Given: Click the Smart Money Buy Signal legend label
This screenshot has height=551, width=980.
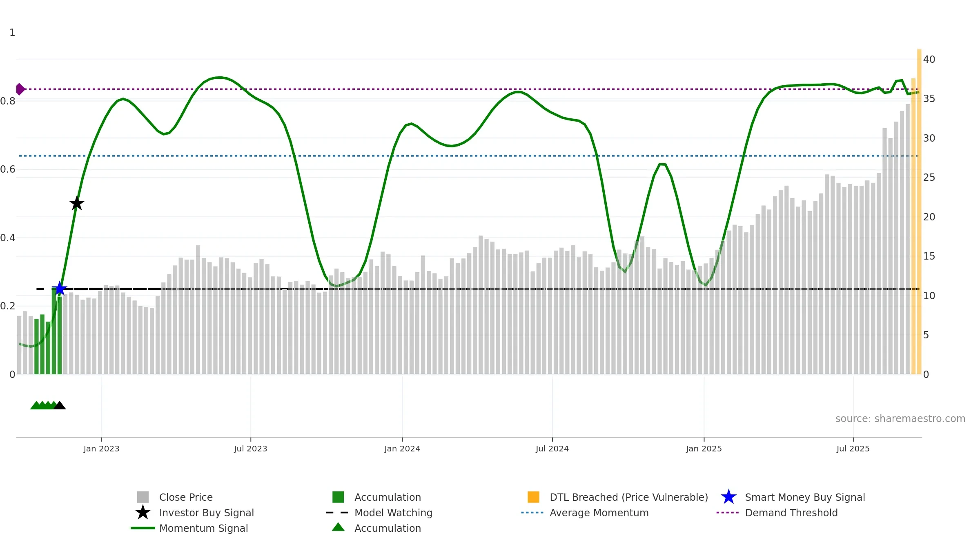Looking at the screenshot, I should pos(805,497).
